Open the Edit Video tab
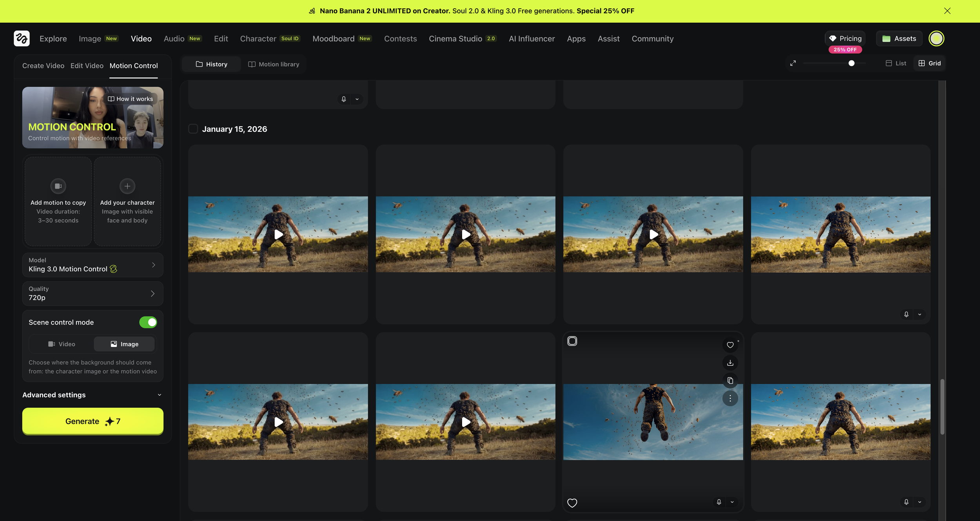 click(87, 66)
